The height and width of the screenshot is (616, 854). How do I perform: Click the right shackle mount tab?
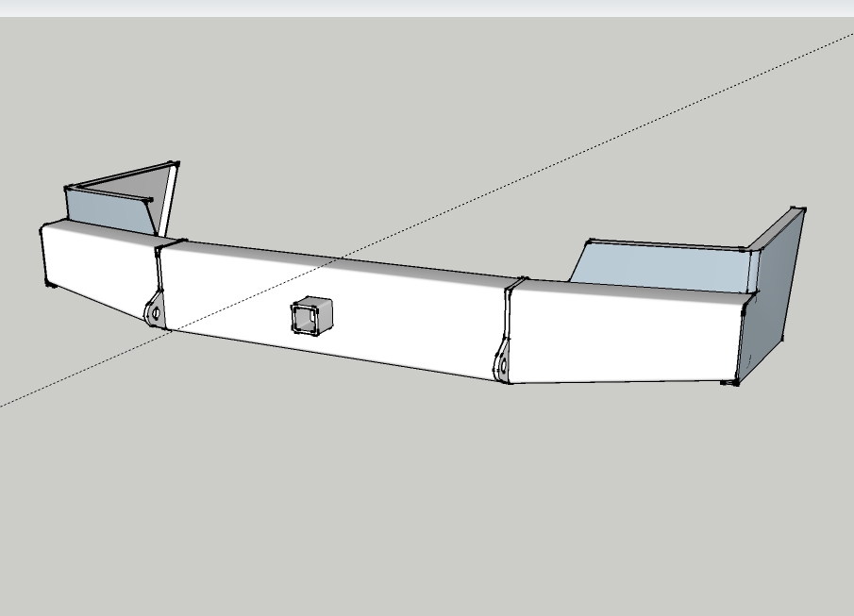(503, 363)
